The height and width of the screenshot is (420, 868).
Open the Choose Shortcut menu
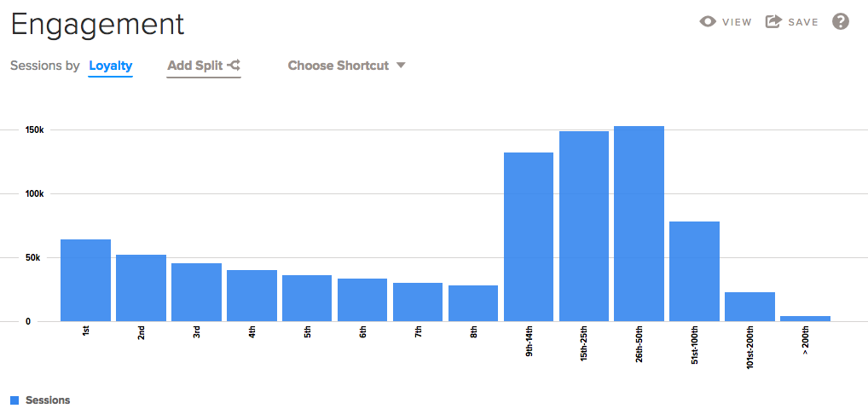click(x=339, y=66)
